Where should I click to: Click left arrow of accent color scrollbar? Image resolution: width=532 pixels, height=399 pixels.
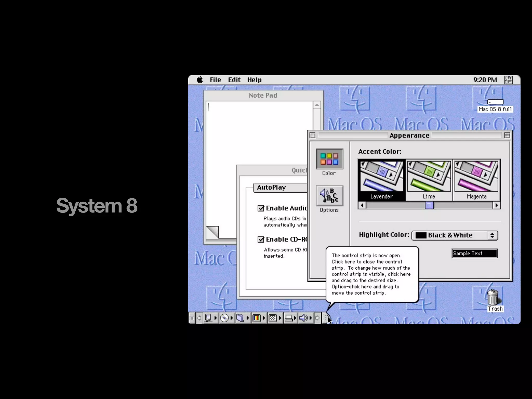pos(362,205)
